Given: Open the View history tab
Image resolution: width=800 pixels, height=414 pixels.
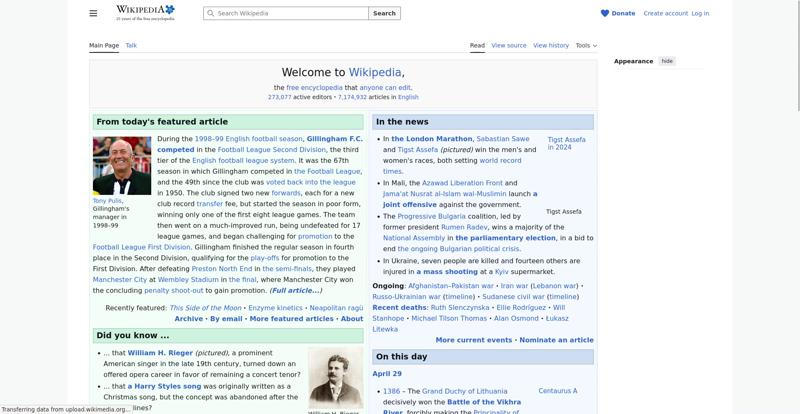Looking at the screenshot, I should point(551,45).
